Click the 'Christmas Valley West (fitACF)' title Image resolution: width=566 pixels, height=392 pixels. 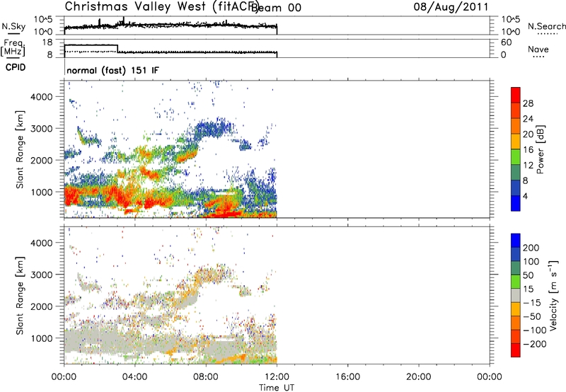click(x=162, y=6)
